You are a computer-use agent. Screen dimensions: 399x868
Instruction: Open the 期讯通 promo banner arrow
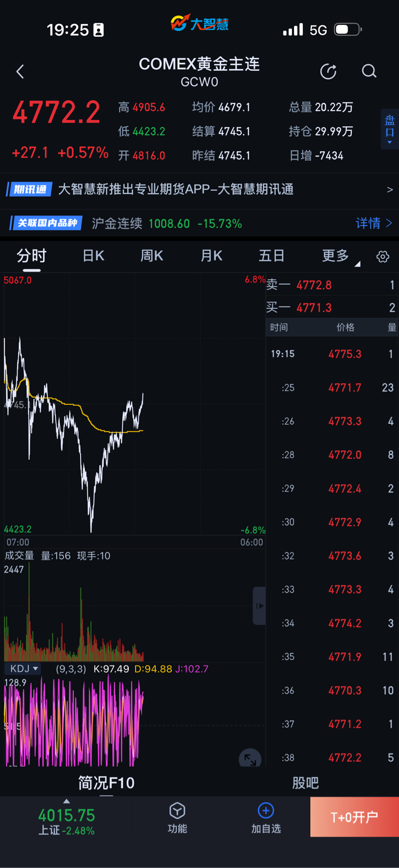tap(390, 190)
